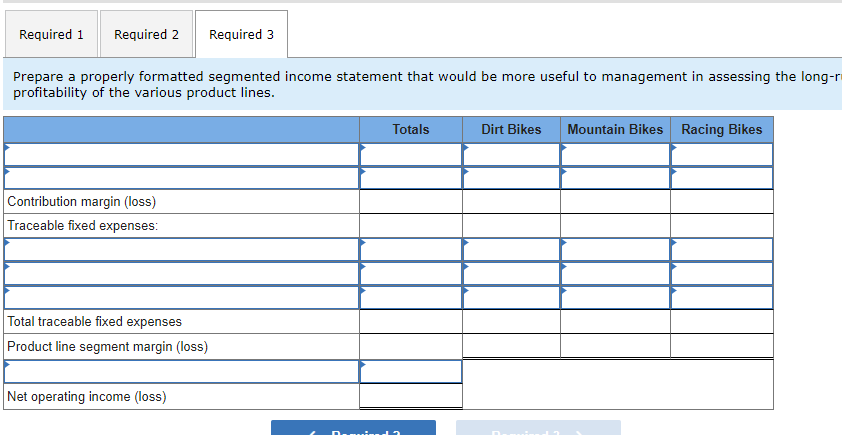Switch to the Required 1 tab

(x=52, y=34)
